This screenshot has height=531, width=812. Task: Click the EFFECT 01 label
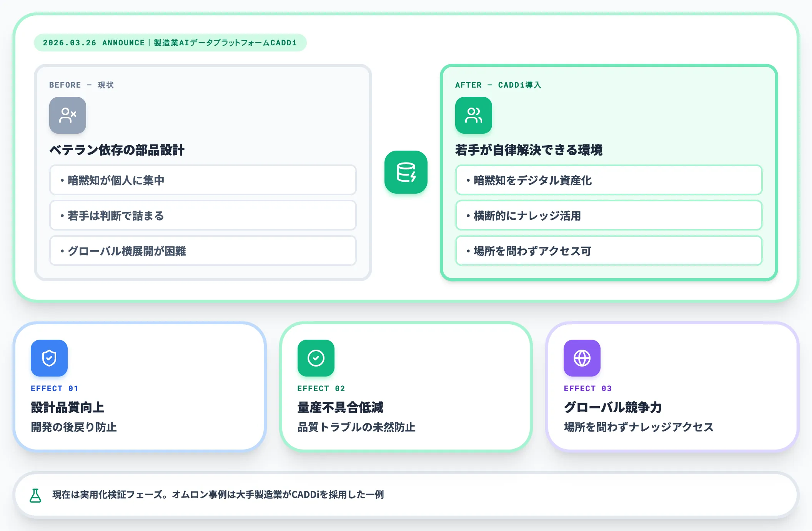[55, 388]
